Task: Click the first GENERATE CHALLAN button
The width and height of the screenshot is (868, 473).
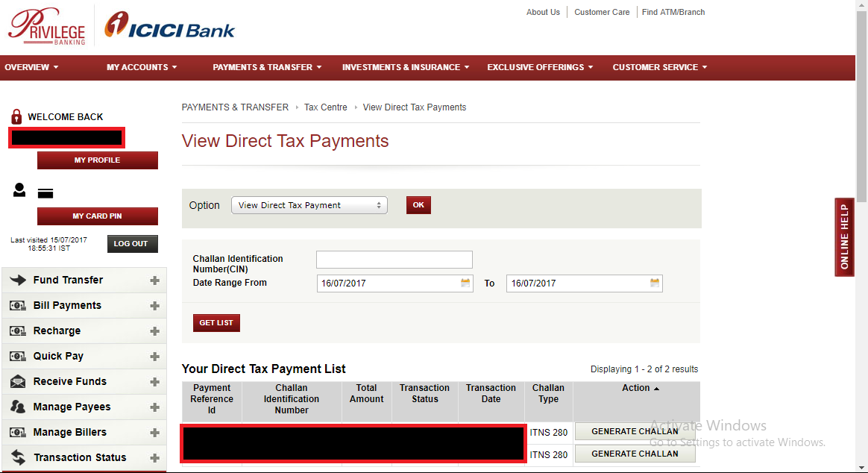Action: tap(635, 431)
